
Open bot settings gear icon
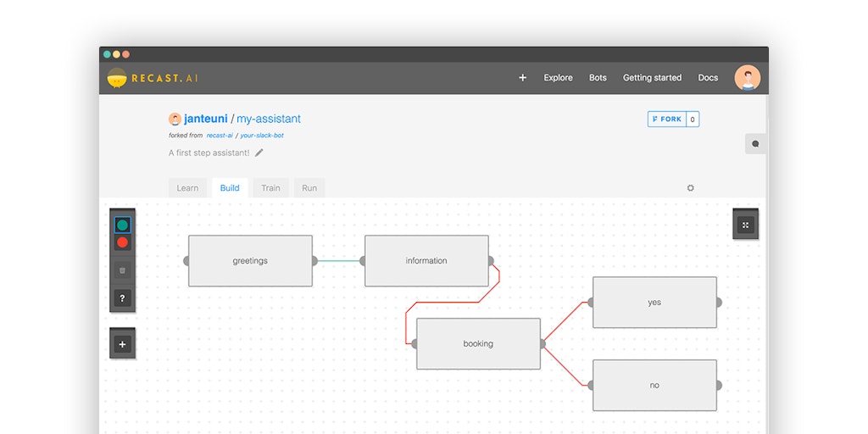(690, 188)
